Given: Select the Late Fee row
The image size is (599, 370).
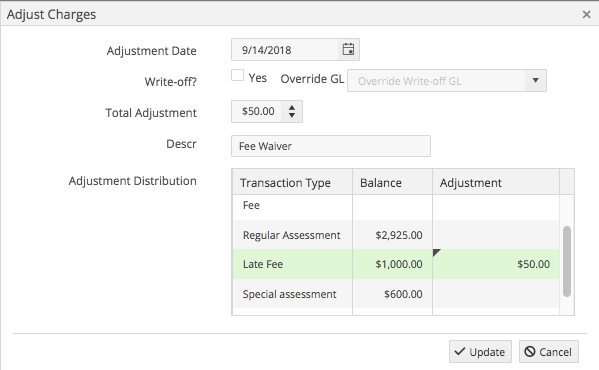Looking at the screenshot, I should [x=396, y=264].
